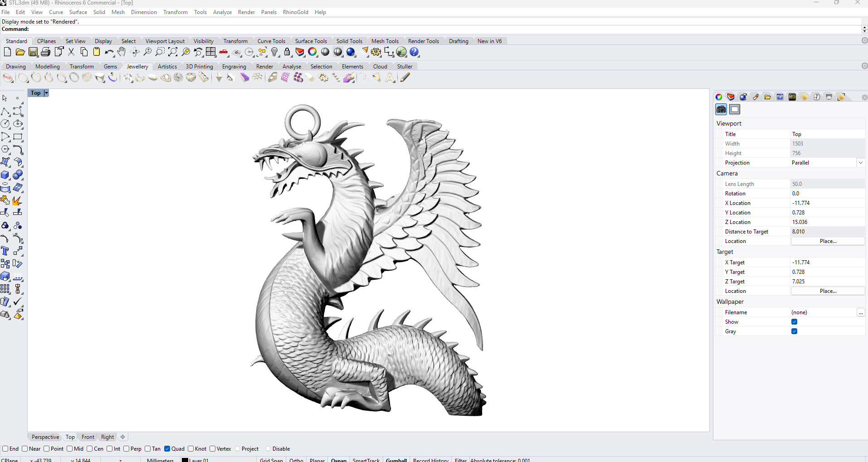
Task: Select the Box solid tool in left sidebar
Action: [x=5, y=175]
